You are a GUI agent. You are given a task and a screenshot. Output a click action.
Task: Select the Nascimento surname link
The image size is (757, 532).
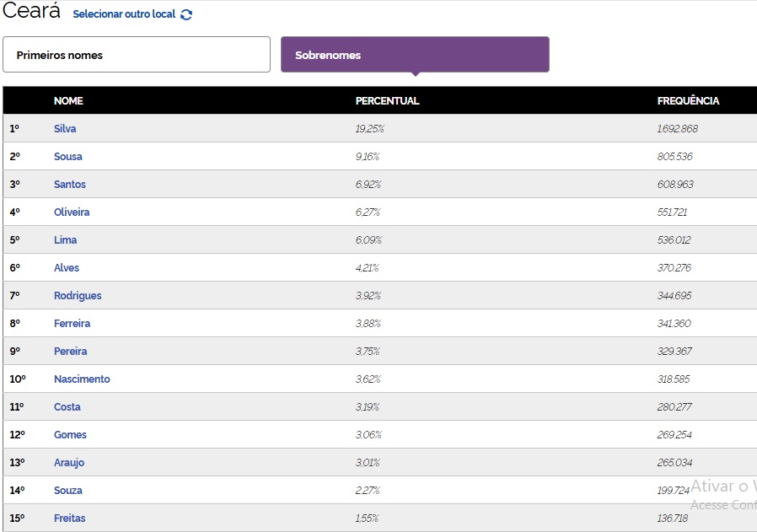click(x=82, y=379)
